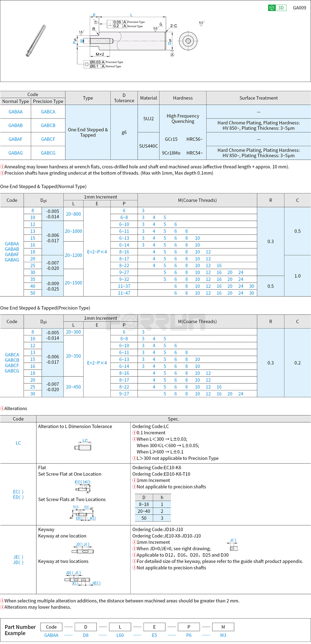Select the GABCB code in code table
This screenshot has width=311, height=644.
coord(48,126)
